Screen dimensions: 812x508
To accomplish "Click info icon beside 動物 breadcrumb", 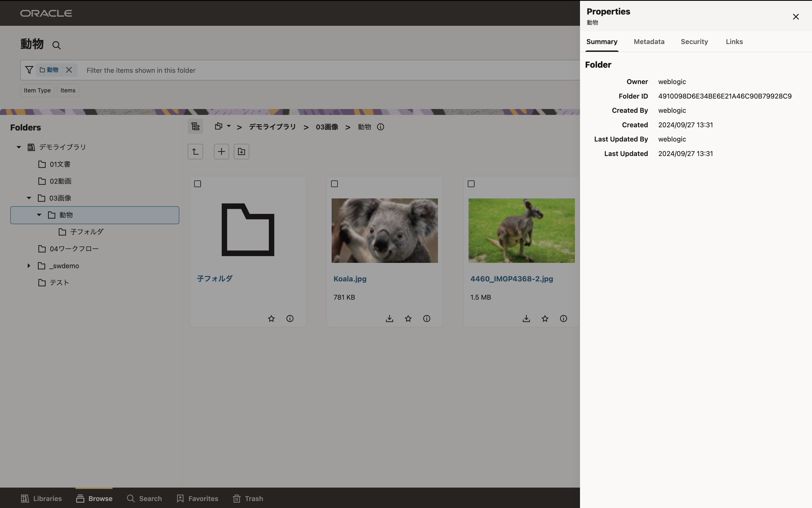I will pos(380,127).
